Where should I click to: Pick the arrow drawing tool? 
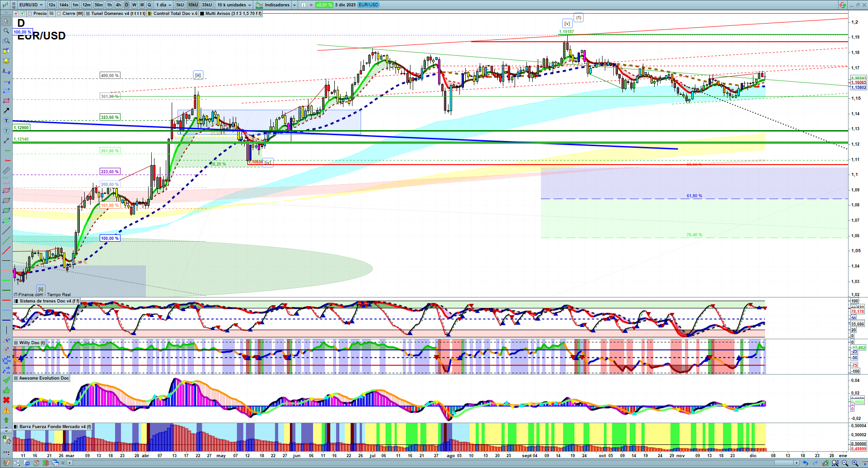[x=6, y=111]
